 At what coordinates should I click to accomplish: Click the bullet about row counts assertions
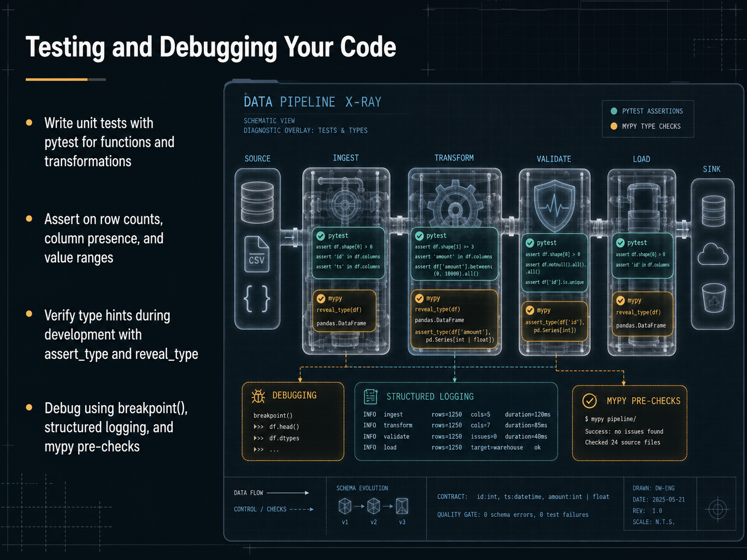(104, 238)
